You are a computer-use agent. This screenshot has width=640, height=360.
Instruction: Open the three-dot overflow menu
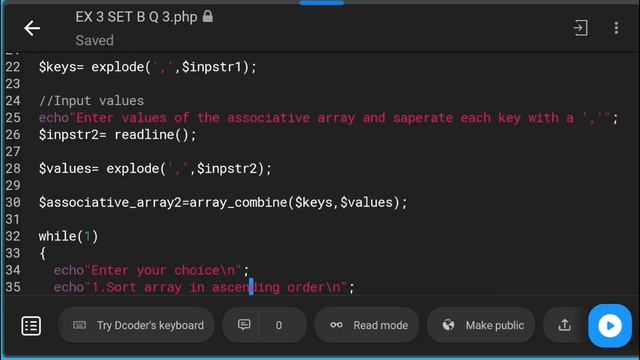(616, 28)
